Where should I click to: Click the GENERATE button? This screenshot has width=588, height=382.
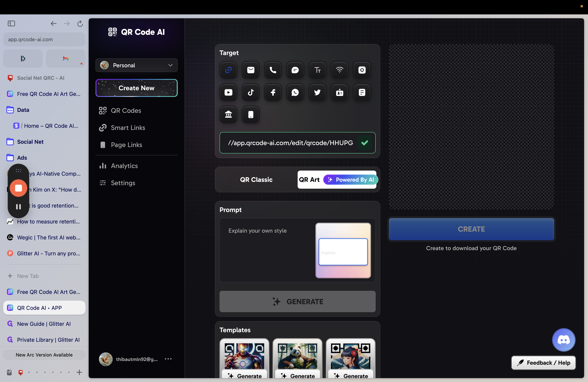coord(297,301)
